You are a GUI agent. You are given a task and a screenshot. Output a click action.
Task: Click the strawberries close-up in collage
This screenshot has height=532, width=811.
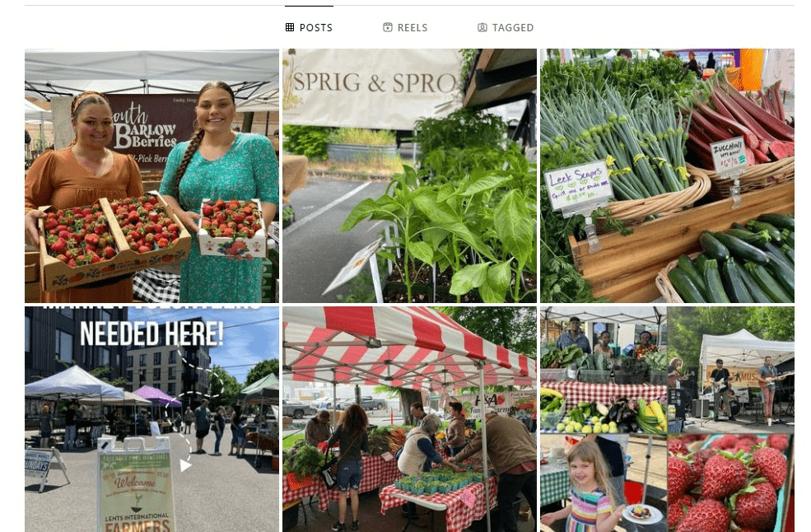point(731,483)
